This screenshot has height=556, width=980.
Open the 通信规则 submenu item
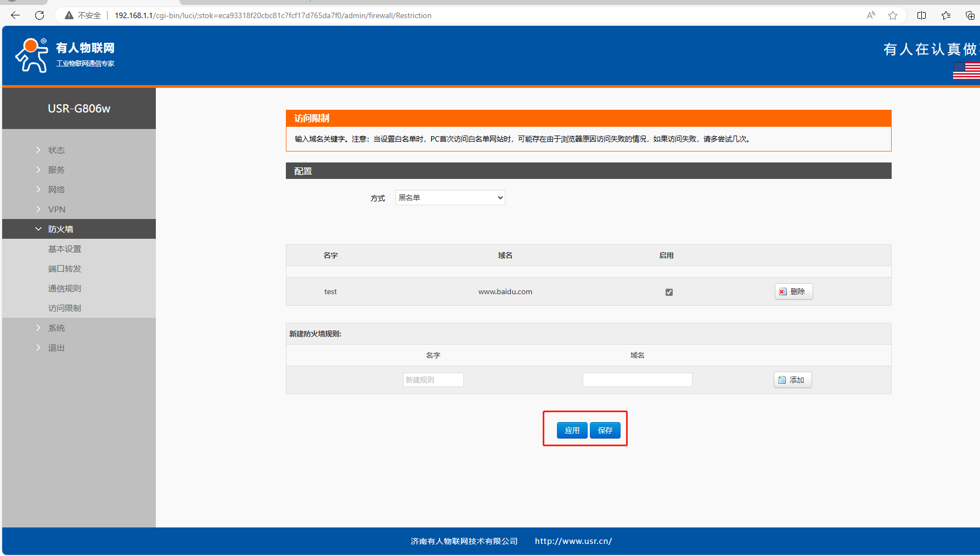coord(65,288)
